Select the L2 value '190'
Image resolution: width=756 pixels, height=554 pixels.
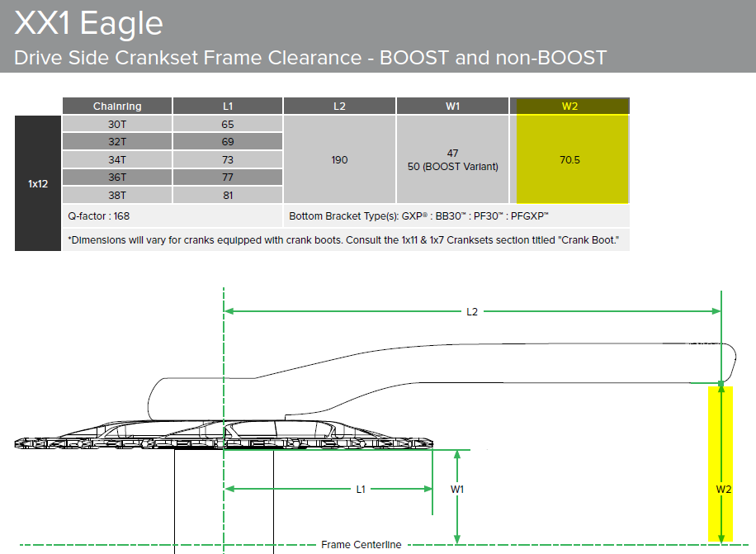click(339, 159)
